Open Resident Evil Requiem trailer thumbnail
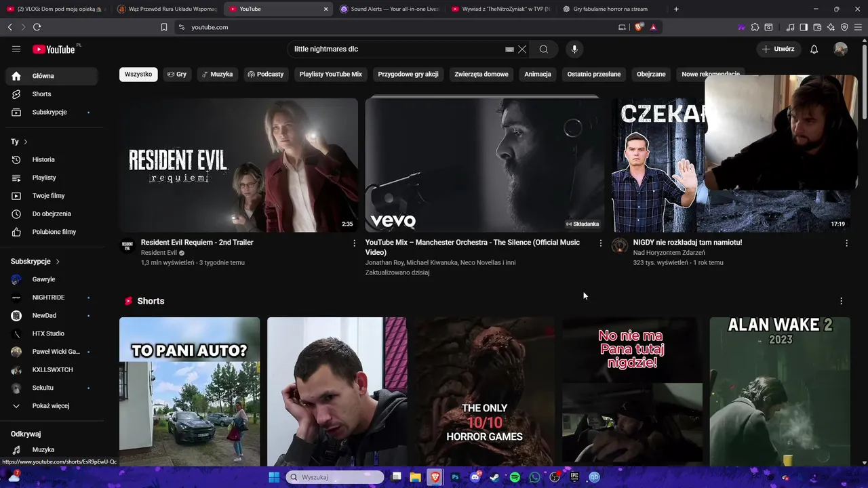 pos(239,165)
